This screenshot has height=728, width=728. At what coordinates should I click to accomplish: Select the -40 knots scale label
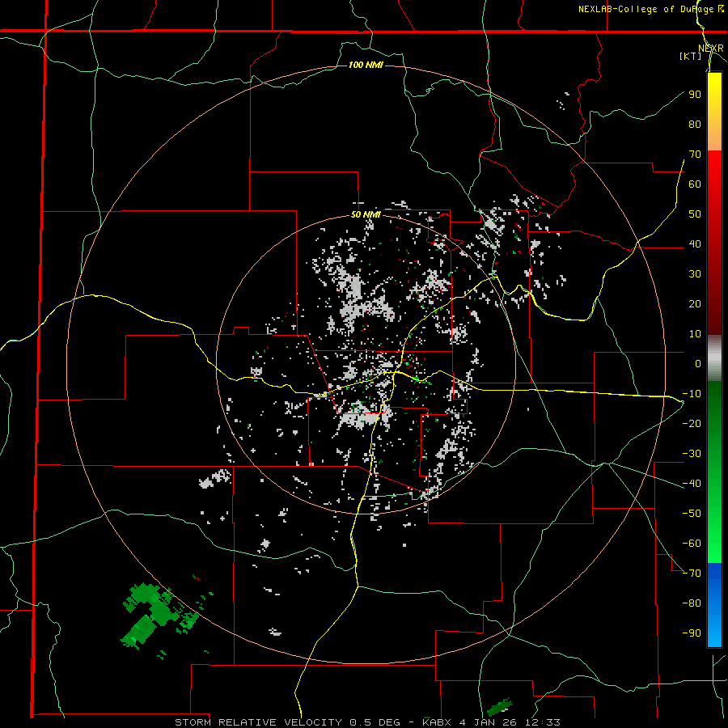pyautogui.click(x=692, y=484)
